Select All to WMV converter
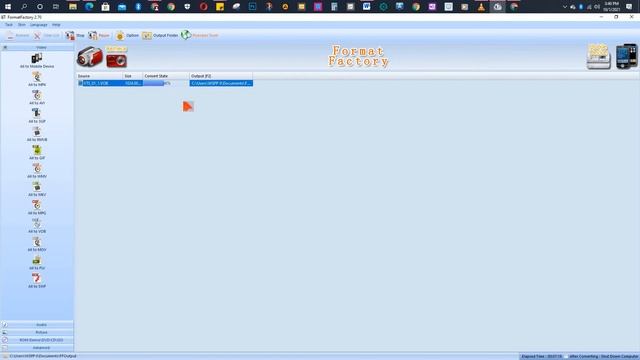 pyautogui.click(x=37, y=171)
